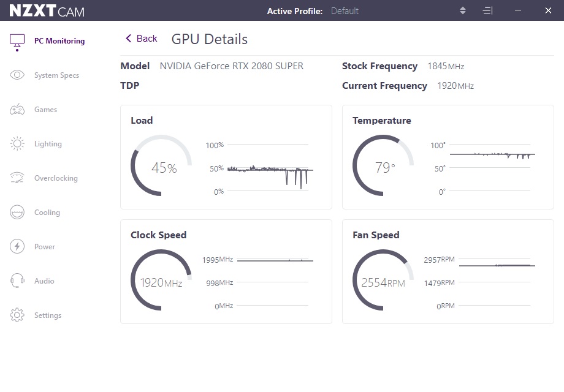Open the Overclocking gauge icon
The height and width of the screenshot is (392, 564).
(x=17, y=178)
